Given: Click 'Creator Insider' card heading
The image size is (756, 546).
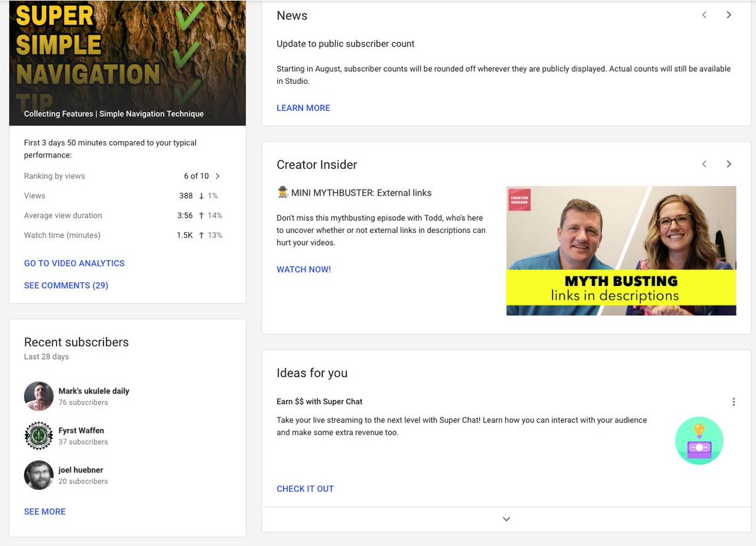Looking at the screenshot, I should (x=317, y=164).
